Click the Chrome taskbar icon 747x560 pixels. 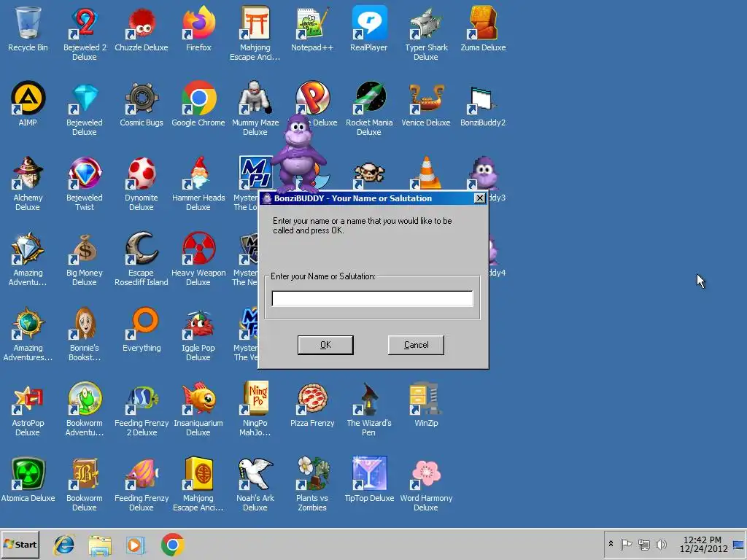coord(172,545)
